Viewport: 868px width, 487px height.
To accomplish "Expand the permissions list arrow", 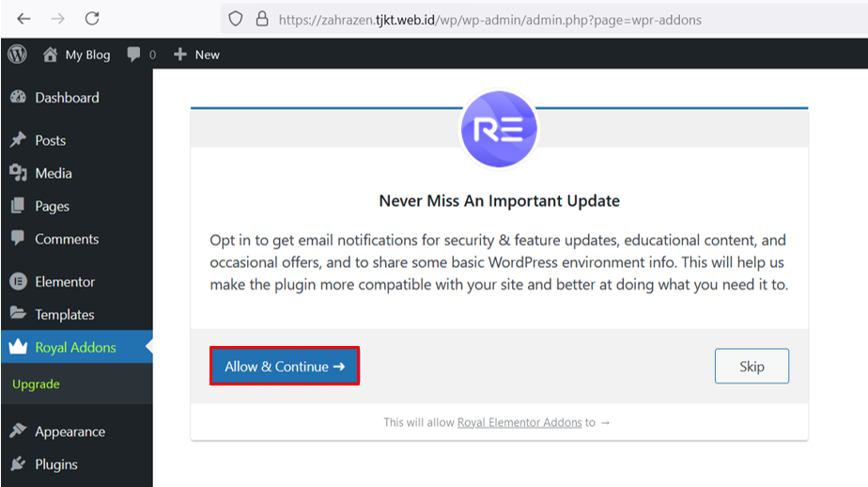I will (606, 423).
